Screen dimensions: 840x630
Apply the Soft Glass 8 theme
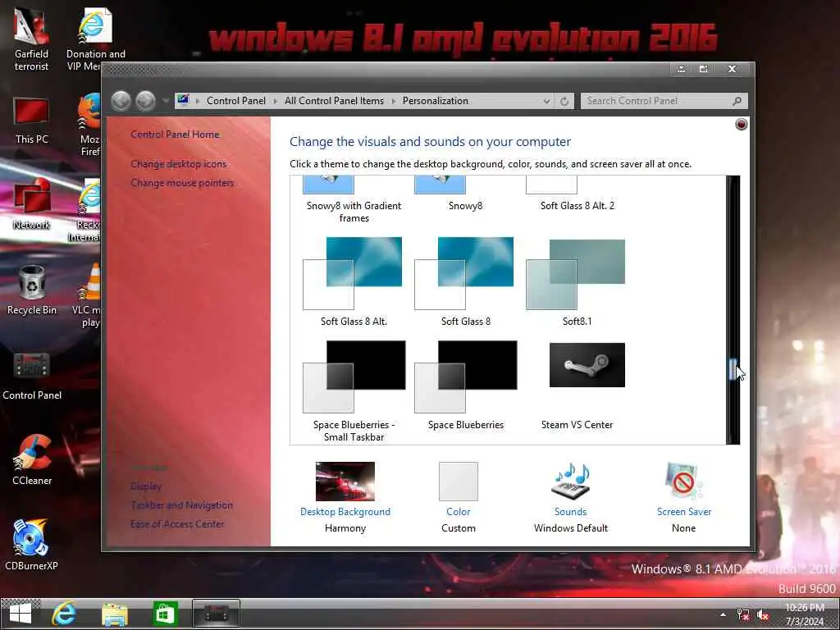[465, 282]
